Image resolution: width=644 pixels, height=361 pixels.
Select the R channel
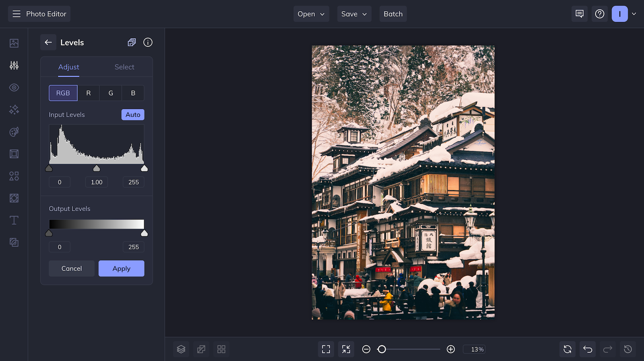click(89, 93)
